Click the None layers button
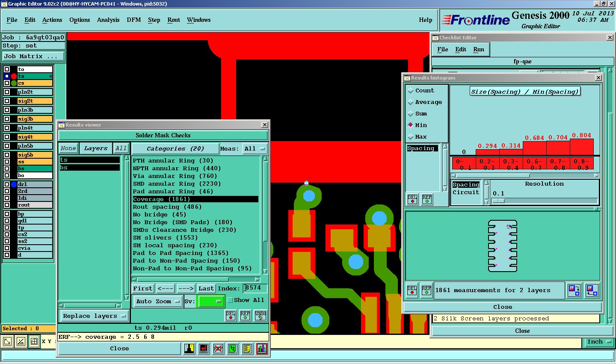Screen dimensions: 616x364 pos(68,148)
